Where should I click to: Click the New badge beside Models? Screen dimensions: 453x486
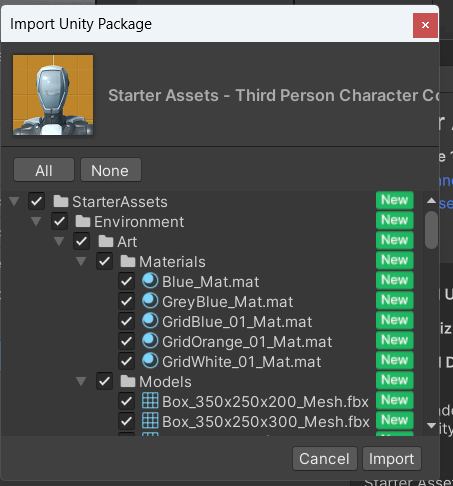pos(395,380)
